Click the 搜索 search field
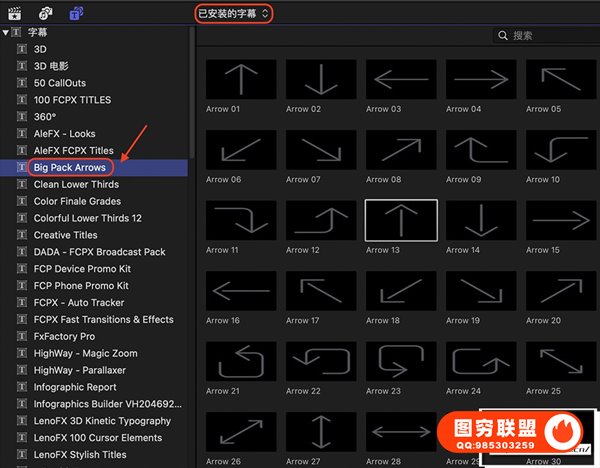Image resolution: width=600 pixels, height=468 pixels. (x=545, y=36)
